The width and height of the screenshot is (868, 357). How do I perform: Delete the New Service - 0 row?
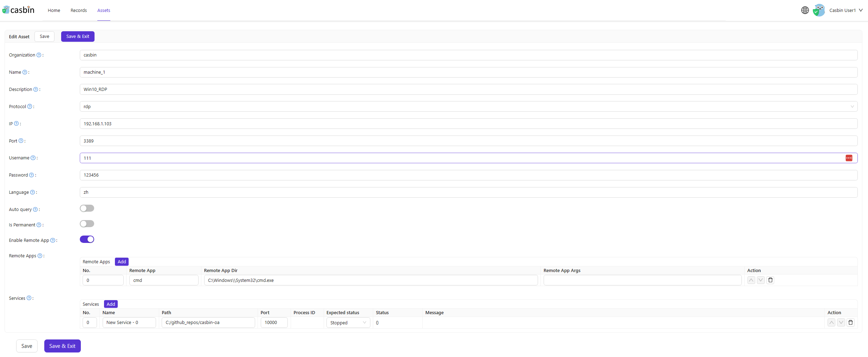pos(850,323)
